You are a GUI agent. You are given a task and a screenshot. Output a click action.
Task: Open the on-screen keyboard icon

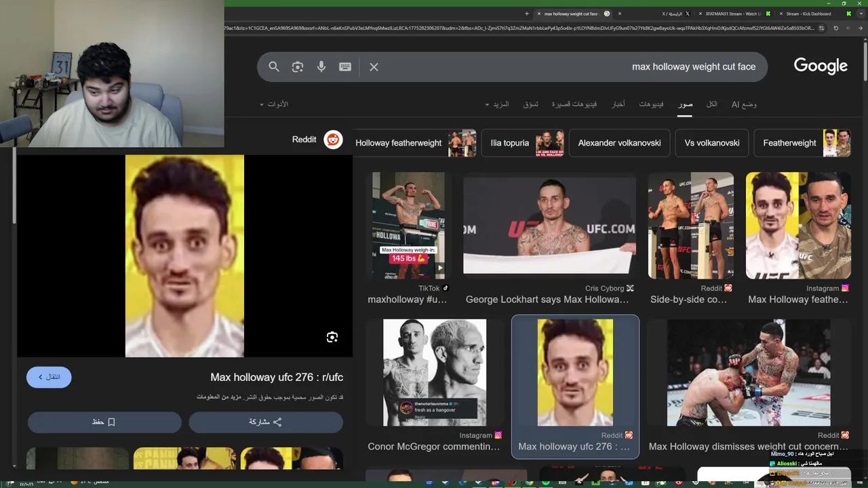345,66
